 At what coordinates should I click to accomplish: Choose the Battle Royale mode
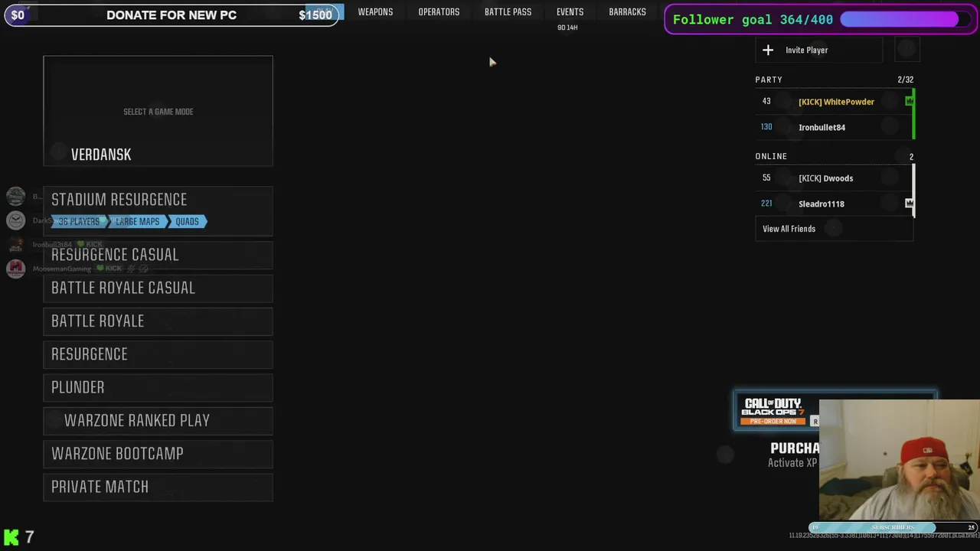click(x=158, y=321)
